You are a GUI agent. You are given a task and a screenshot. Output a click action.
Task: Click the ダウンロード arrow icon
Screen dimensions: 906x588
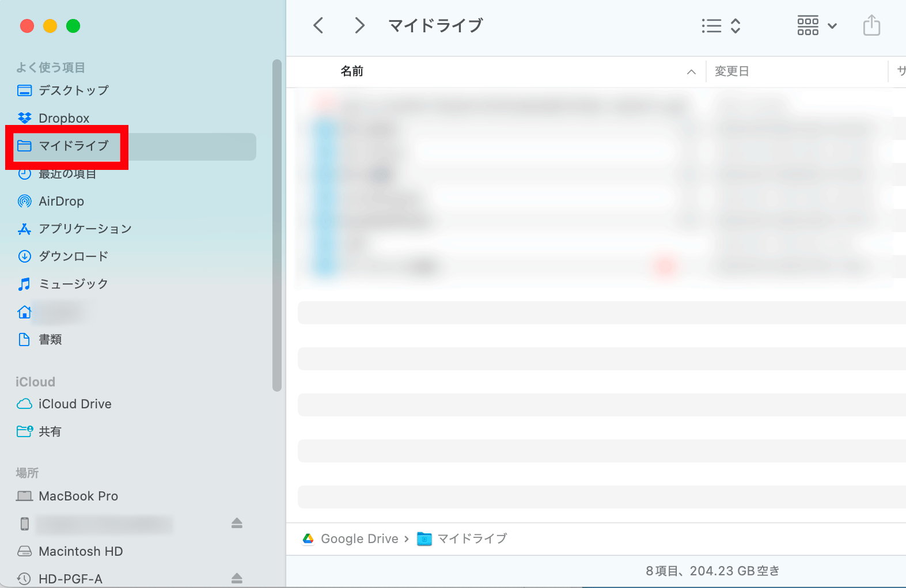pos(24,256)
